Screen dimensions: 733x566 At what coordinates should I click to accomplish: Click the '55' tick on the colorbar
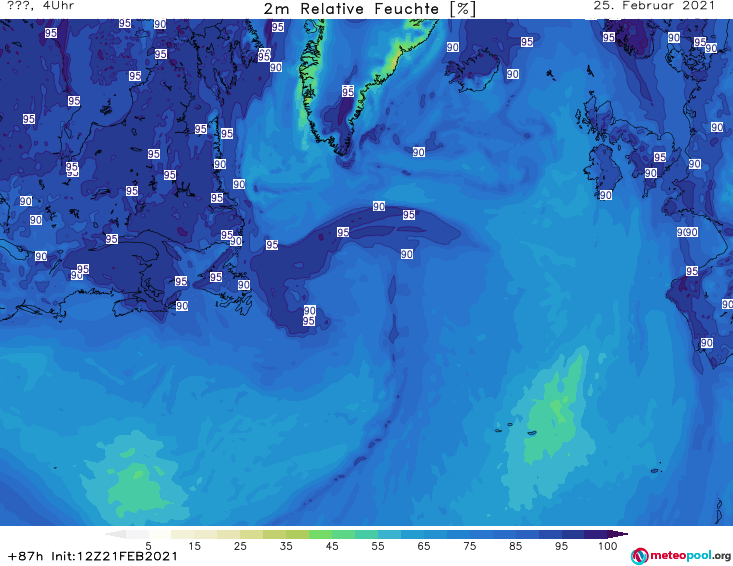coord(378,545)
